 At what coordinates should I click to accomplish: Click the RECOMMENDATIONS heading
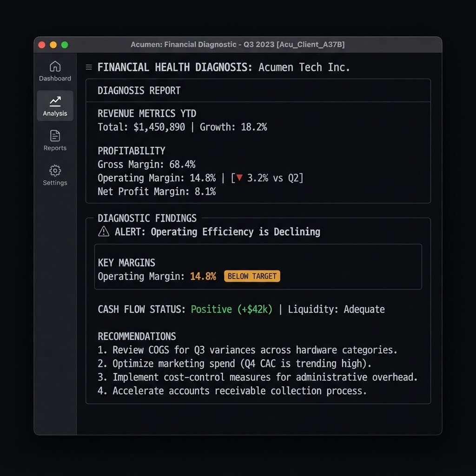pos(137,337)
